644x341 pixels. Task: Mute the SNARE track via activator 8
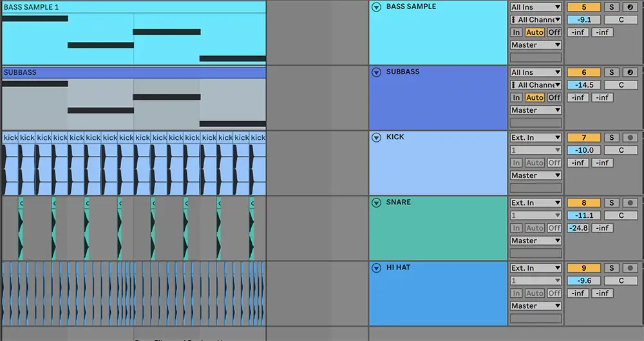click(583, 202)
